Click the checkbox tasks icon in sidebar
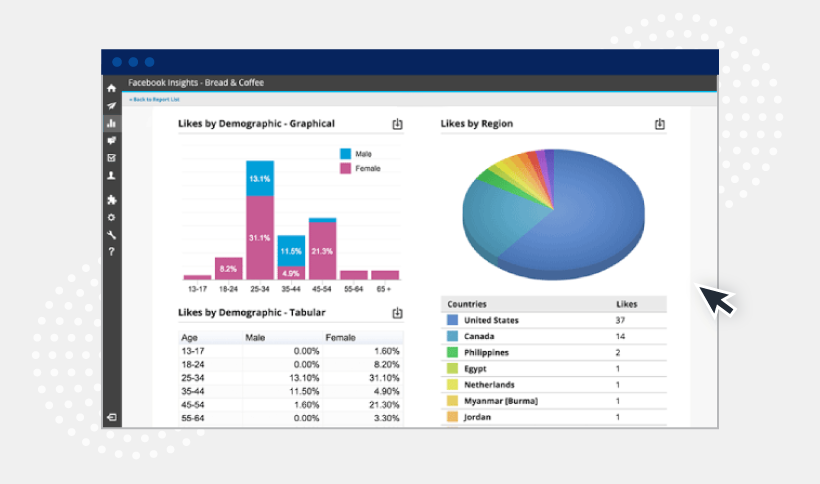This screenshot has height=484, width=820. (111, 158)
